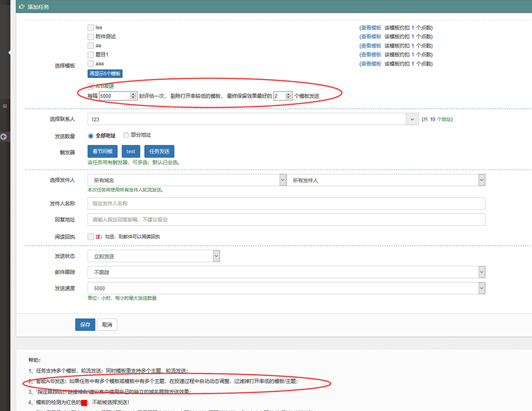Click the add task header icon

22,6
